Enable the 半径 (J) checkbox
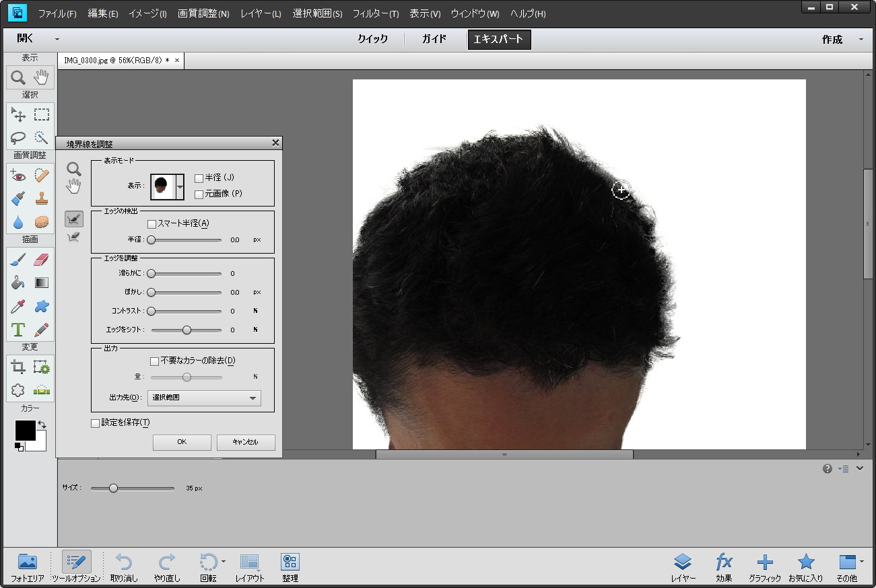The width and height of the screenshot is (876, 588). coord(199,178)
